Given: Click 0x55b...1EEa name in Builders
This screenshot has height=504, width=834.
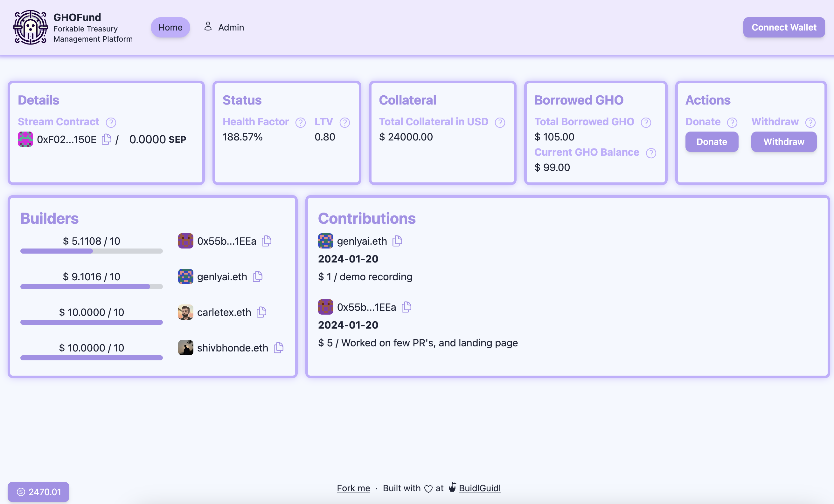Looking at the screenshot, I should pyautogui.click(x=227, y=241).
